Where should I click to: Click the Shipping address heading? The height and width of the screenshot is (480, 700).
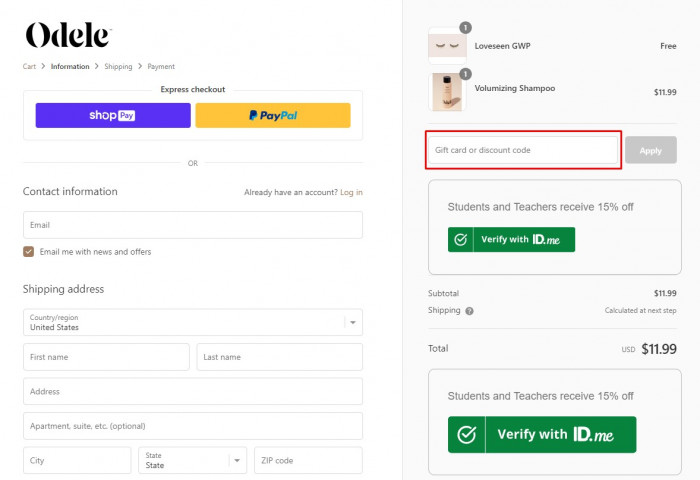tap(63, 289)
